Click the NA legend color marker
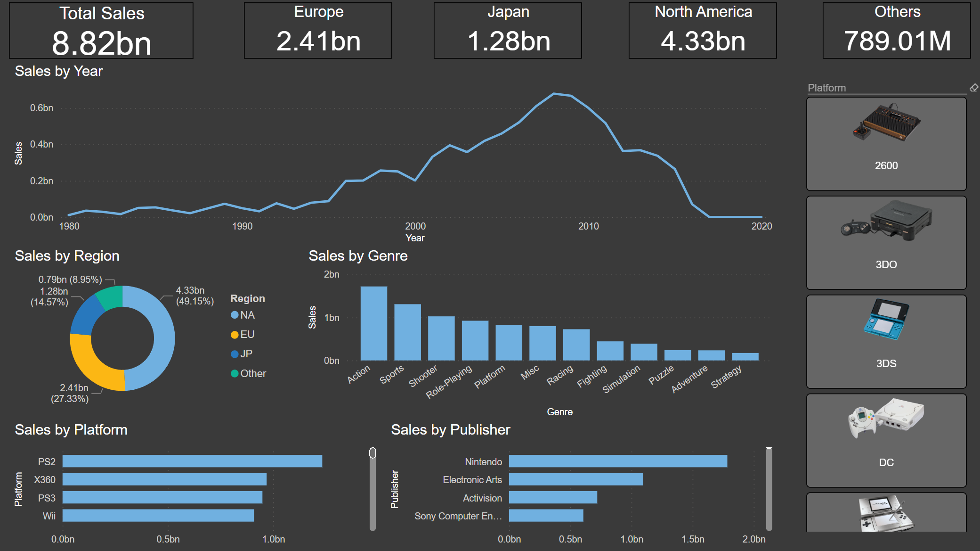This screenshot has height=551, width=980. 235,315
